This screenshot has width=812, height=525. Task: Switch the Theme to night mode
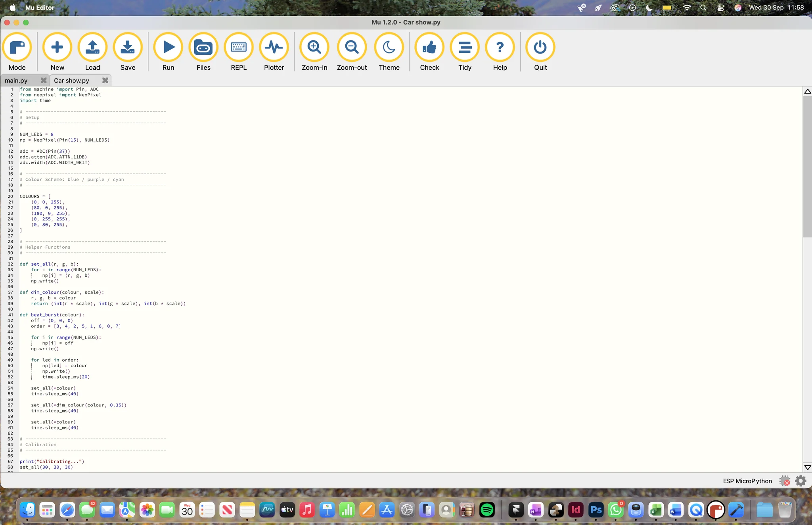pyautogui.click(x=389, y=52)
